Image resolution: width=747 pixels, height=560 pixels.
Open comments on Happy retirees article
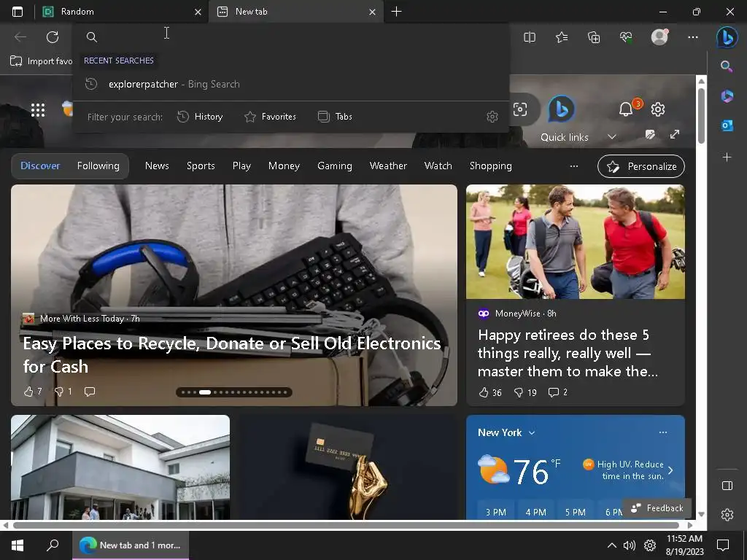pyautogui.click(x=558, y=392)
